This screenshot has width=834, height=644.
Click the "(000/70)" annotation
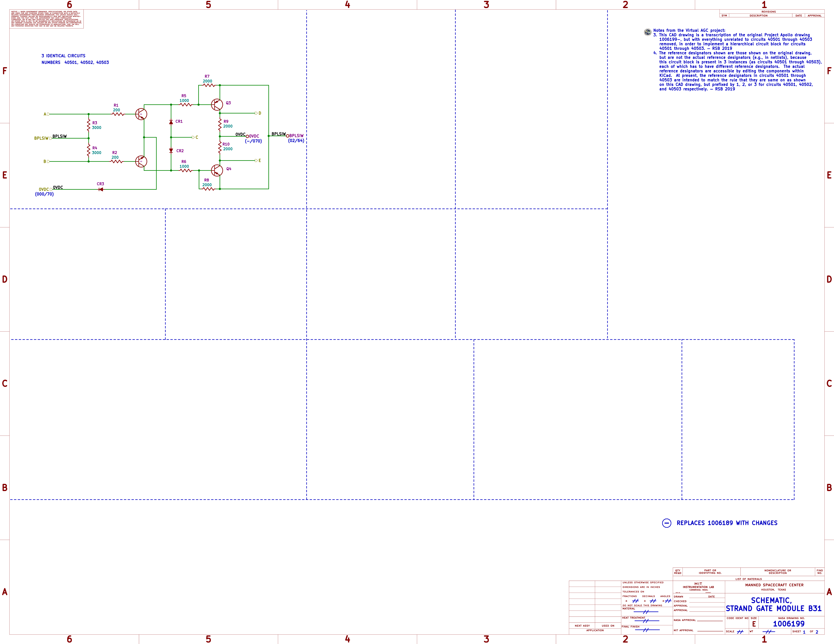(44, 194)
